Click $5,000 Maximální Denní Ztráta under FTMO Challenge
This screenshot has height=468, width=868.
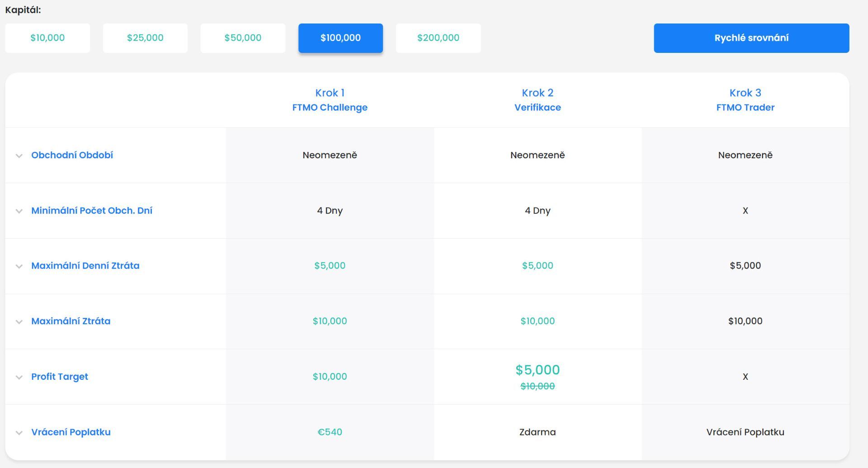click(x=330, y=266)
